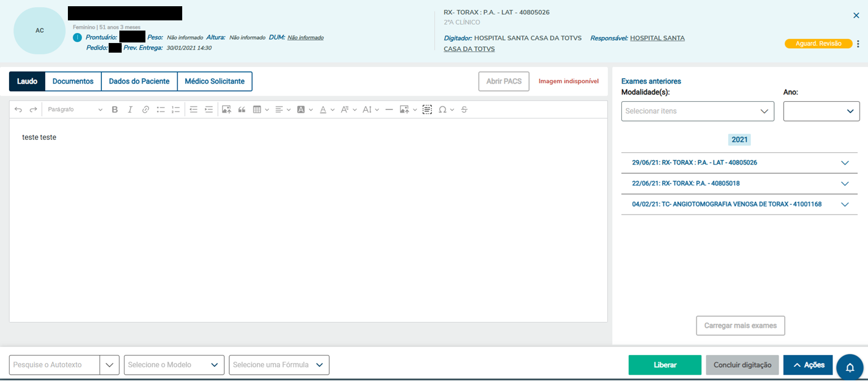Insert an image with the upload image icon
The image size is (868, 390).
(226, 110)
